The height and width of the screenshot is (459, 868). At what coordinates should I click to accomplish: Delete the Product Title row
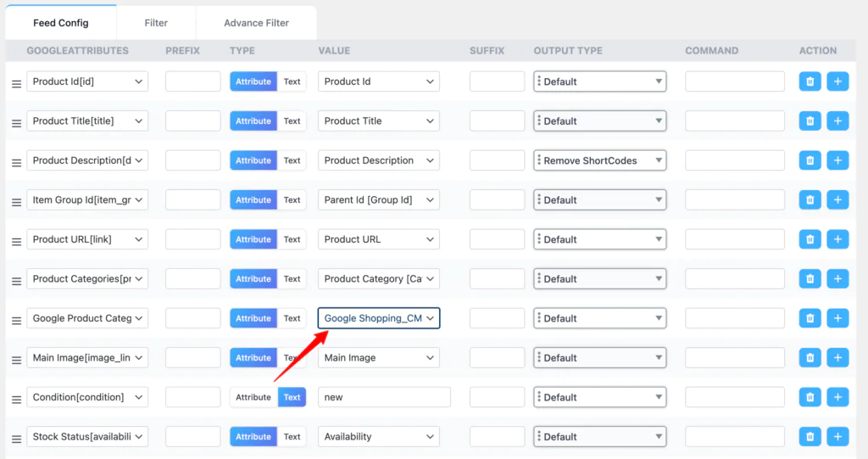coord(810,120)
